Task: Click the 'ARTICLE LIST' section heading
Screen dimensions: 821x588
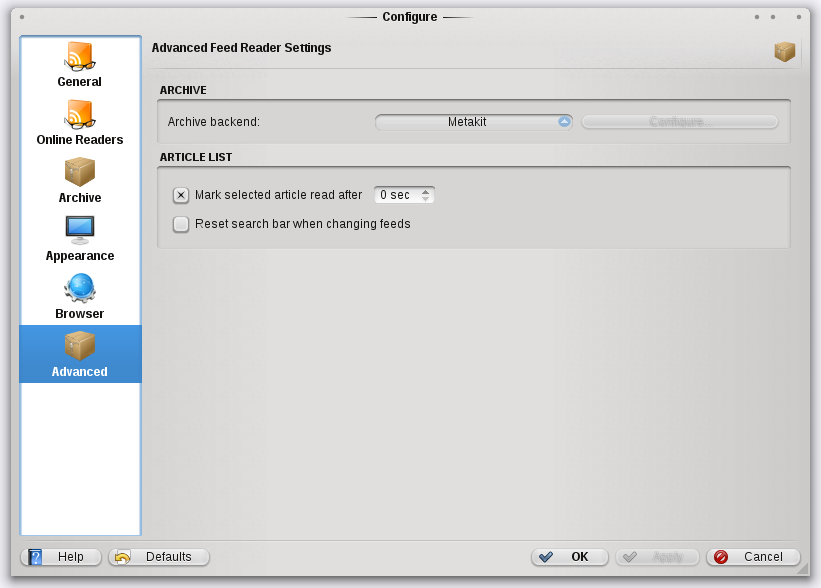Action: click(196, 157)
